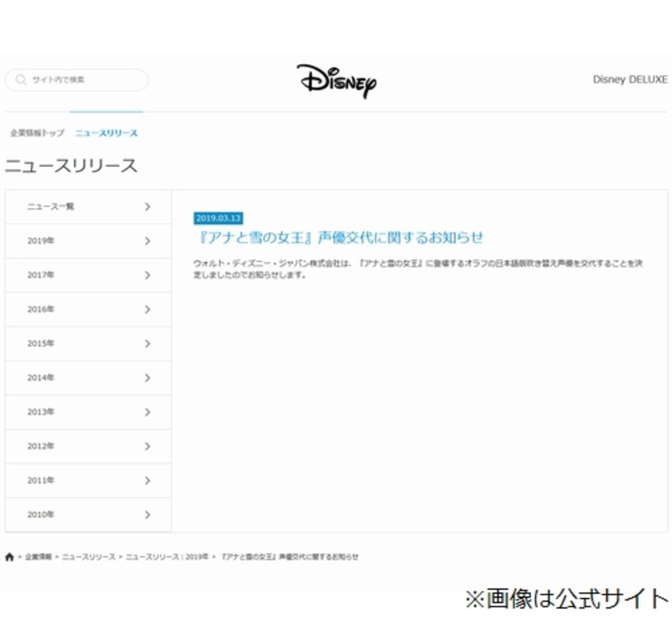Click the 2019.03.13 date badge
Viewport: 672px width, 618px height.
point(218,218)
